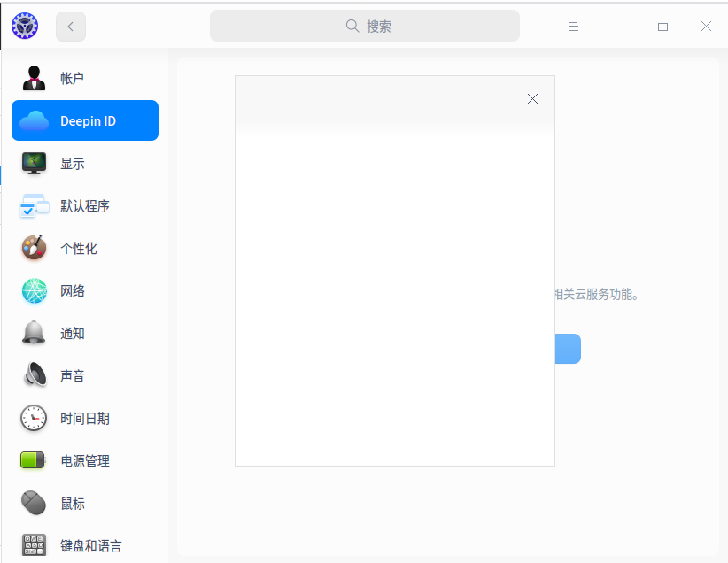Select the Deepin ID sidebar entry
728x563 pixels.
click(x=84, y=120)
